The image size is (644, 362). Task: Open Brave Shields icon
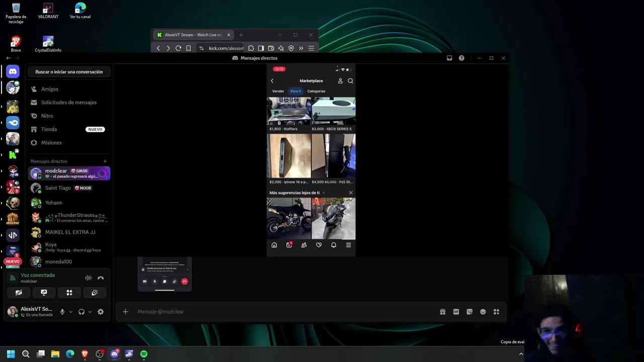(291, 48)
